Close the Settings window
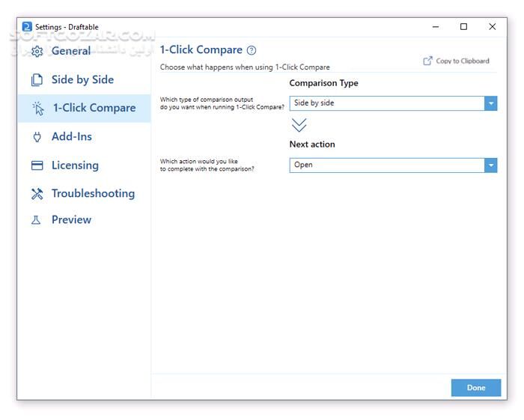Screen dimensions: 524x420 coord(492,27)
